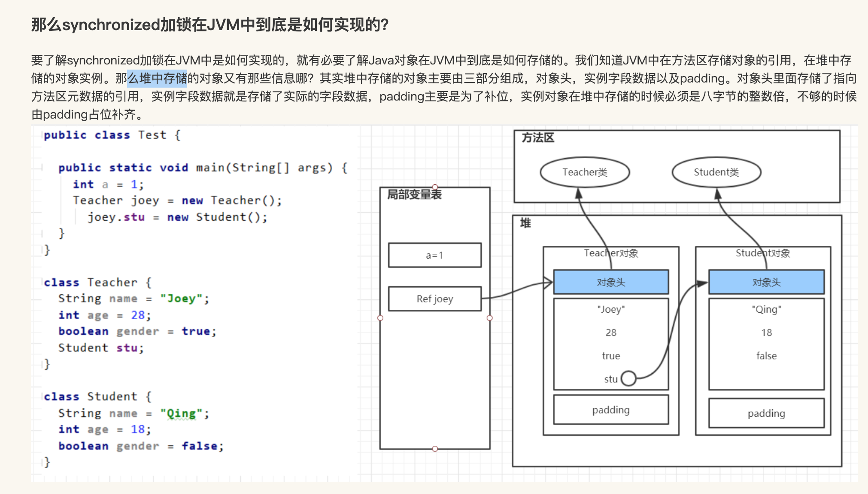The height and width of the screenshot is (494, 868).
Task: Click the blue 对象头 box in Student对象
Action: point(766,282)
